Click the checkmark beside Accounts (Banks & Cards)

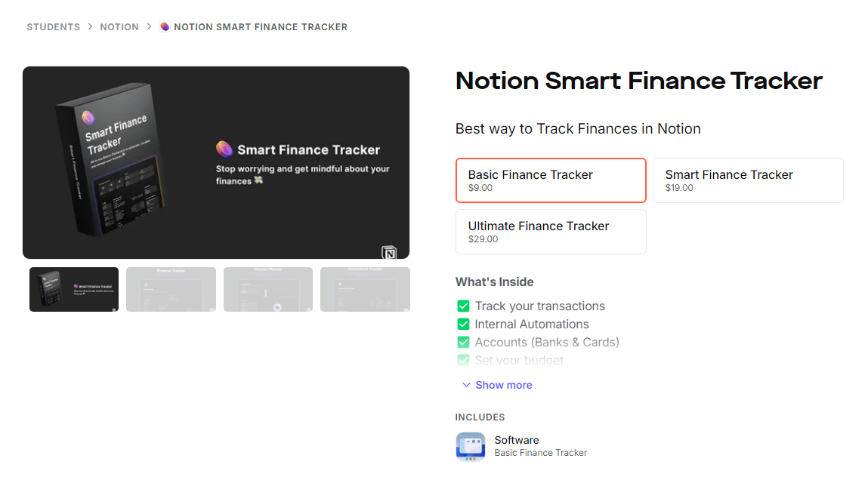click(463, 342)
